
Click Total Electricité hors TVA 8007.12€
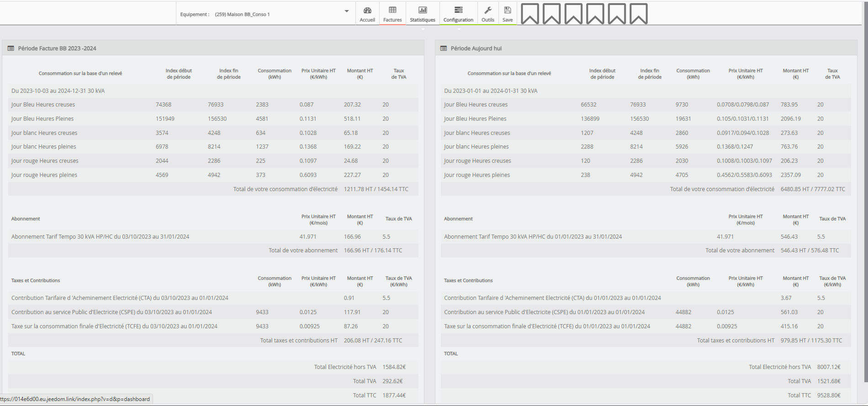point(829,367)
